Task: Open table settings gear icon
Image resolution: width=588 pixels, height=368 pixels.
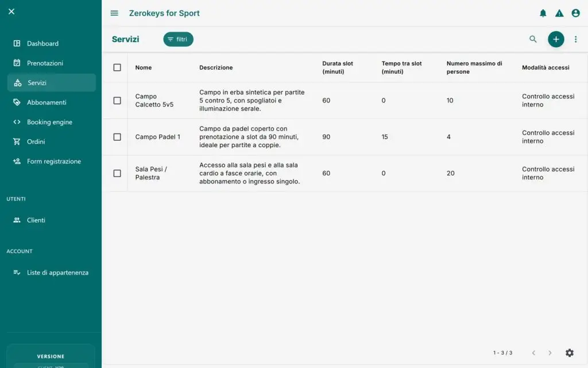Action: tap(569, 352)
